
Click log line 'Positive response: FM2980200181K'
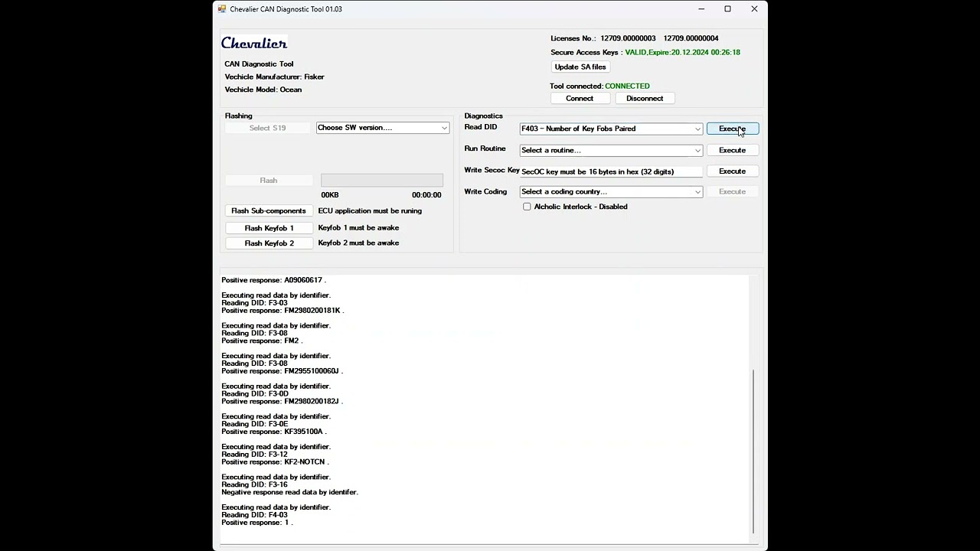point(283,311)
